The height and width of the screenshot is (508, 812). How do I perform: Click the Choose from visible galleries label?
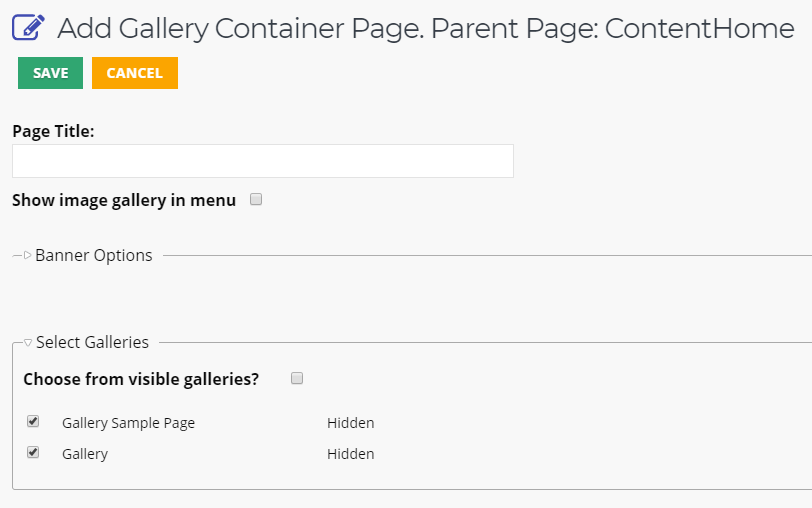(x=141, y=380)
